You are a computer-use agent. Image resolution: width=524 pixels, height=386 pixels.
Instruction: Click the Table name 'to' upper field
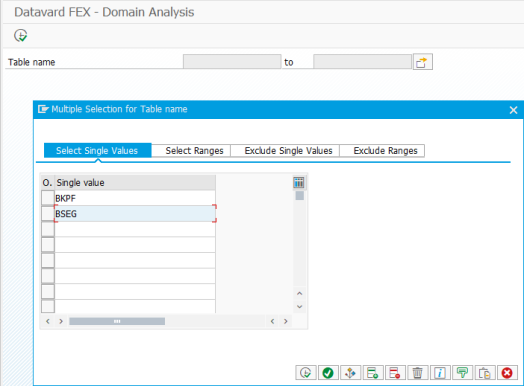point(362,62)
